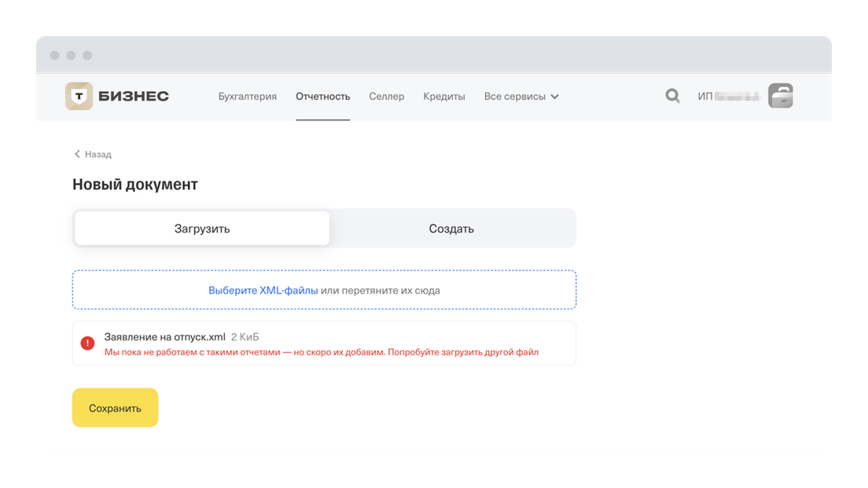Select the Заявление на отпуск.xml file name
This screenshot has width=868, height=488.
pos(164,337)
